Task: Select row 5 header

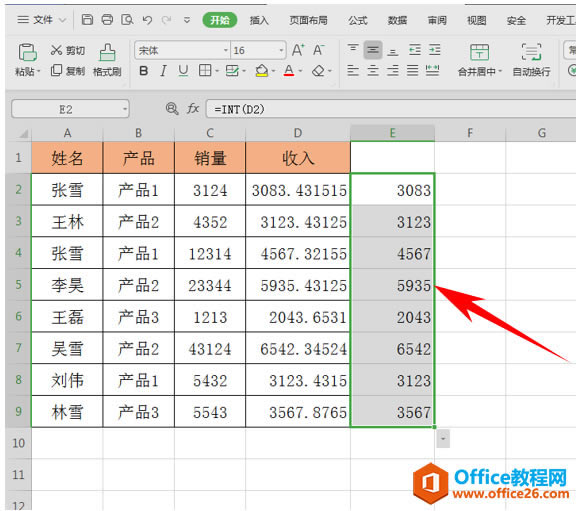Action: point(18,285)
